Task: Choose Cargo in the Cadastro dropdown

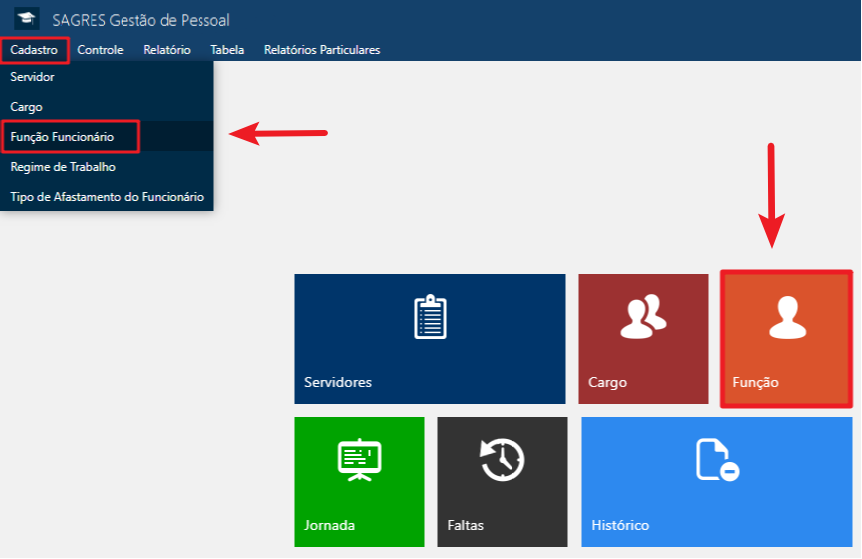Action: coord(26,106)
